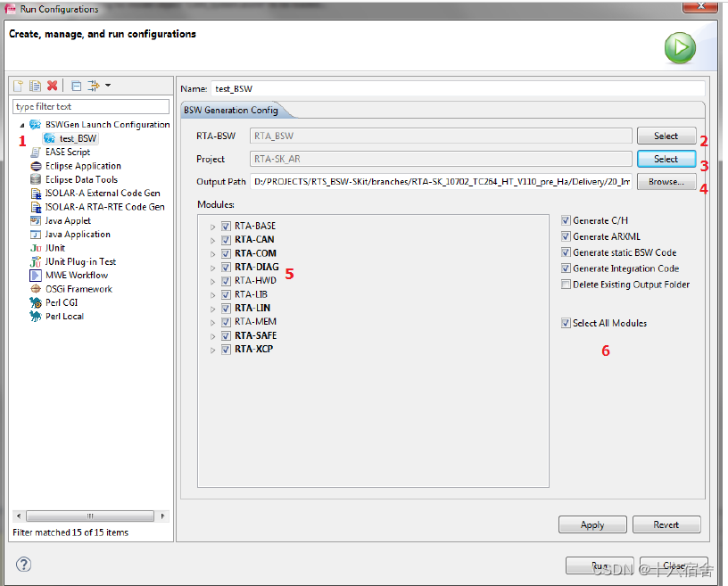Open the filter dropdown arrow in toolbar

coord(108,85)
